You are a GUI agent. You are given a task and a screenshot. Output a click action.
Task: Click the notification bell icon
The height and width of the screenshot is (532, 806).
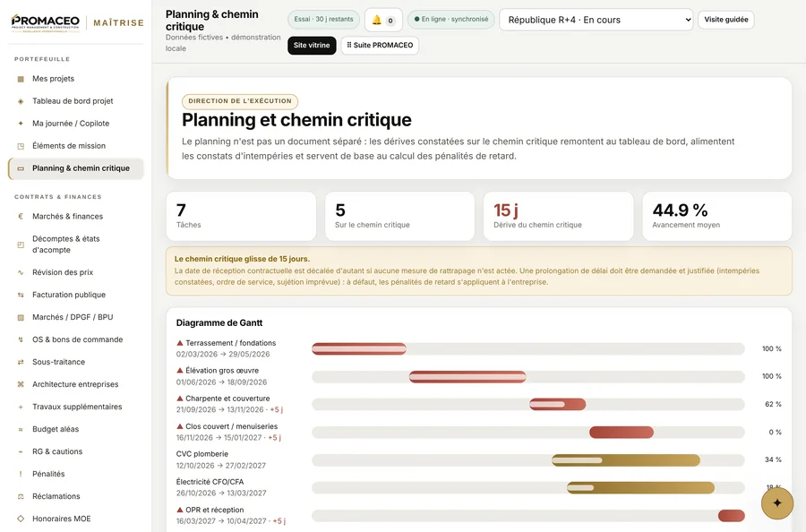(377, 20)
